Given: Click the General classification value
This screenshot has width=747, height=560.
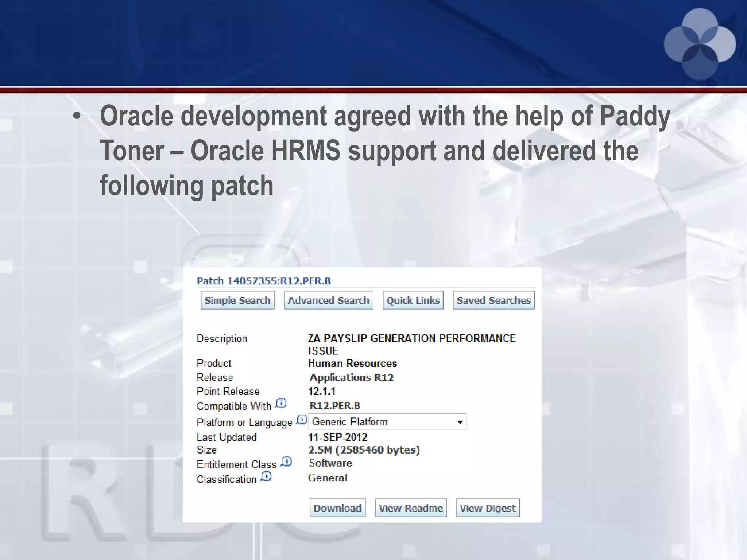Looking at the screenshot, I should pyautogui.click(x=328, y=478).
